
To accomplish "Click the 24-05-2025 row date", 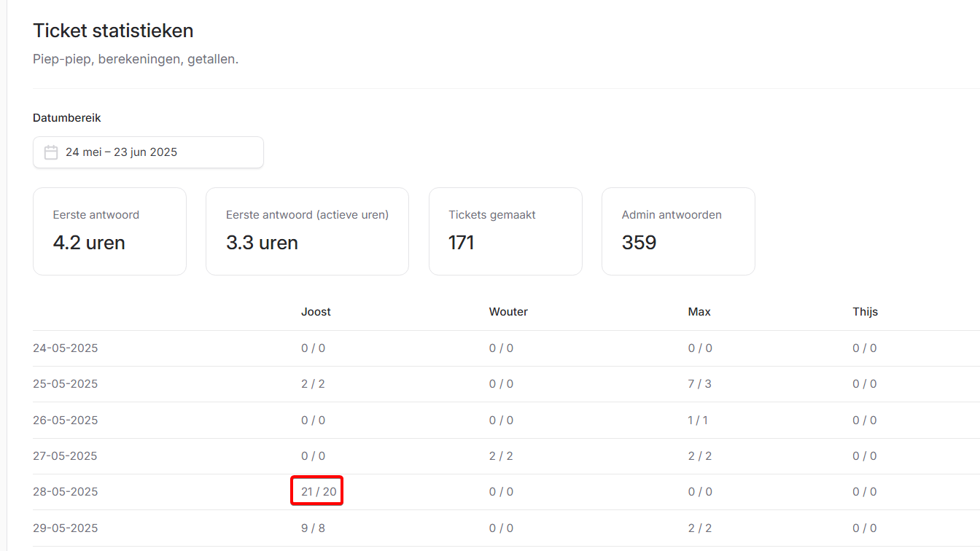I will click(66, 348).
